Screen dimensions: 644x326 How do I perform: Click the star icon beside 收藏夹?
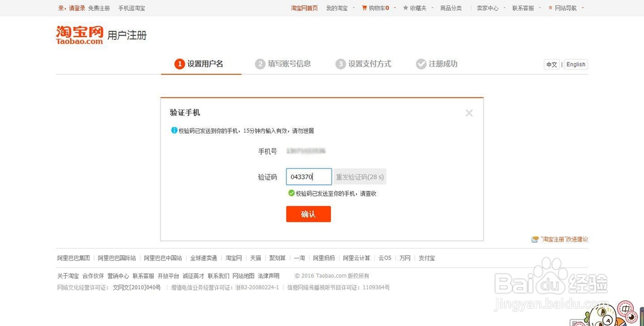click(x=405, y=8)
